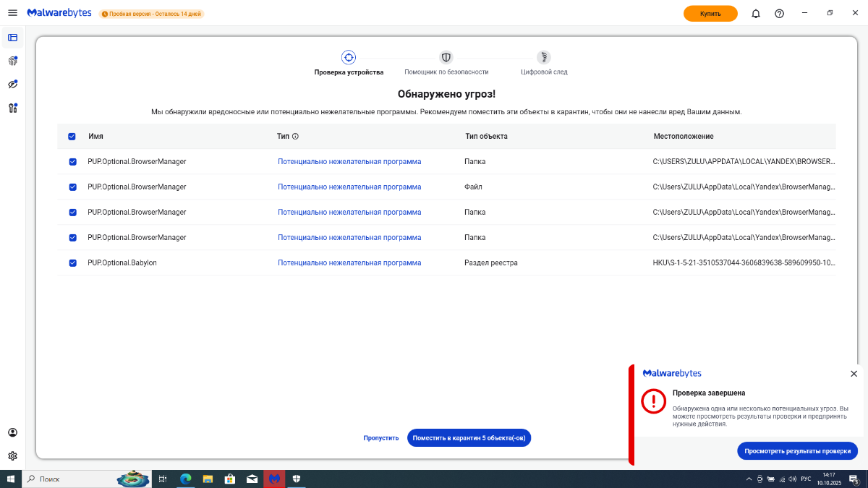The image size is (868, 488).
Task: Click Поместить в карантин 5 объекта(-ов)
Action: pos(469,438)
